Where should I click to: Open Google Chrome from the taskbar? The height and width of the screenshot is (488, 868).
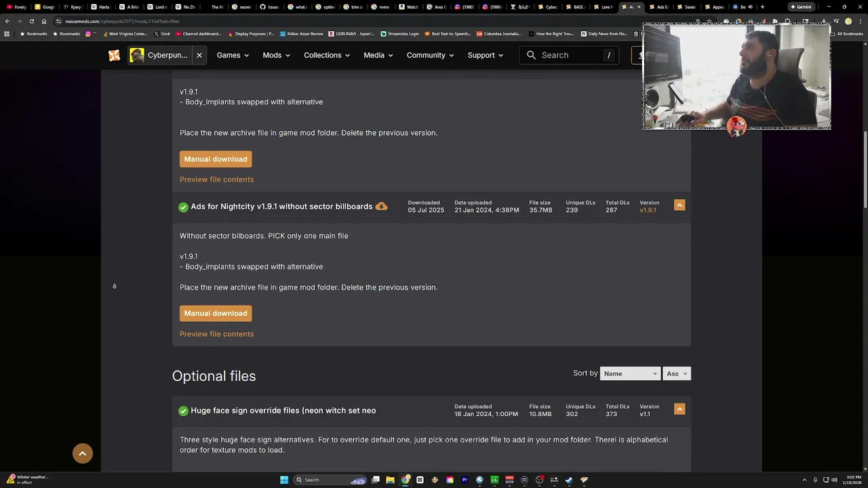click(406, 480)
